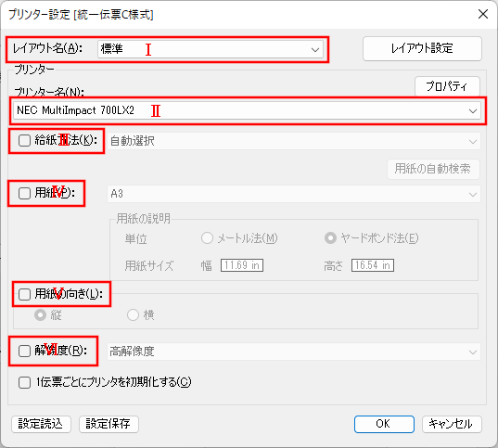Open the 高解像度 resolution dropdown
Viewport: 498px width, 448px height.
click(x=294, y=352)
